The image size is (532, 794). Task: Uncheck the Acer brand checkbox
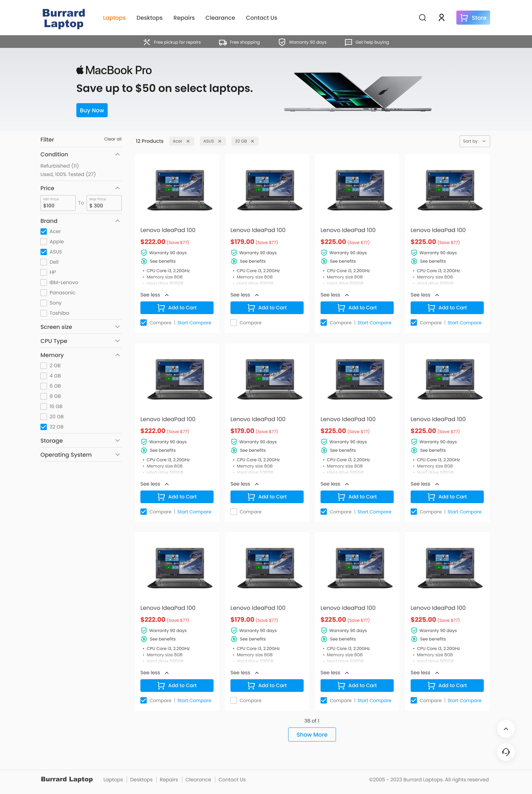[43, 232]
